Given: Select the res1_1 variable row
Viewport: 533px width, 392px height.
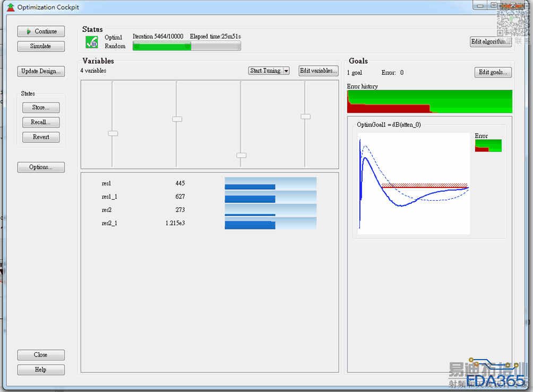Looking at the screenshot, I should [209, 197].
